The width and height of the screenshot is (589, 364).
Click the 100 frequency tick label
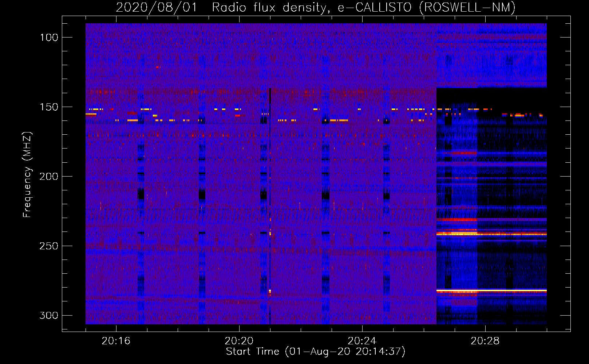(49, 37)
